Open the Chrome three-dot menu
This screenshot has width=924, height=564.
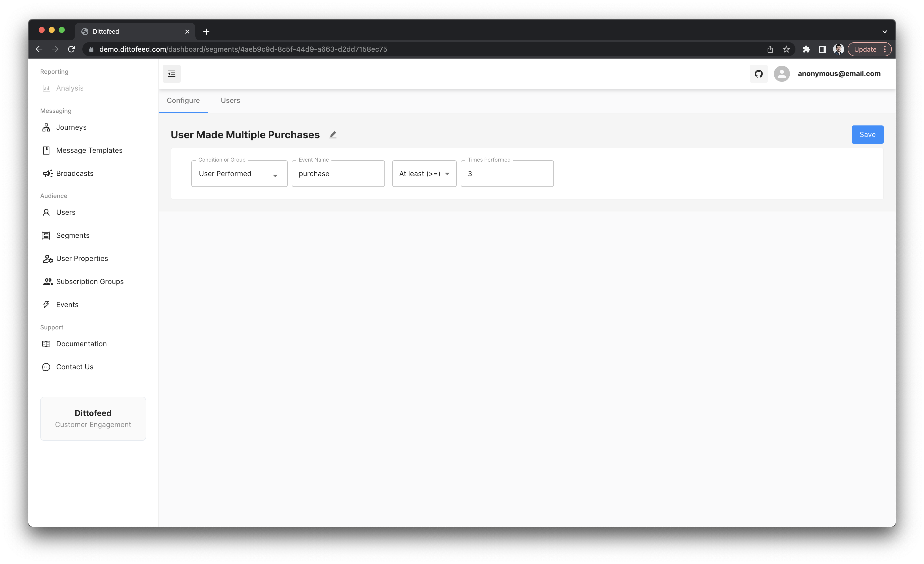tap(885, 49)
